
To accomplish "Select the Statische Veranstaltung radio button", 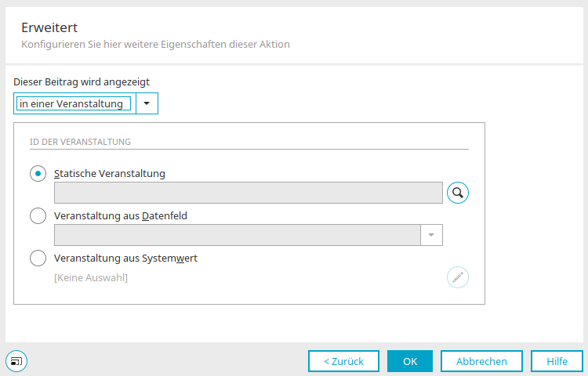I will (x=38, y=173).
